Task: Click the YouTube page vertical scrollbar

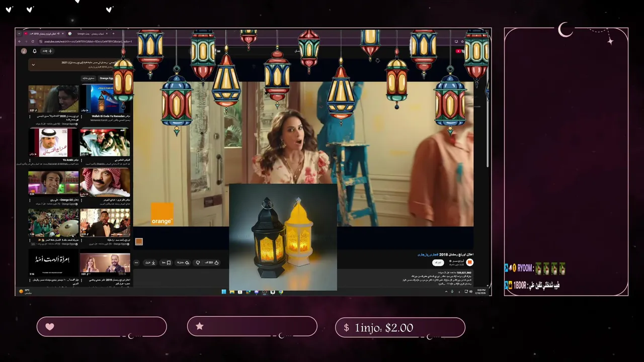Action: 488,111
